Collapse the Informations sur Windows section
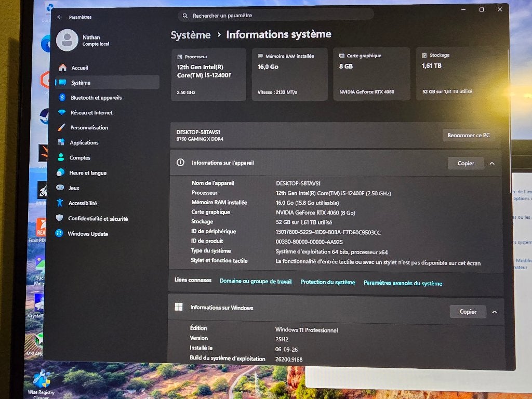 495,312
